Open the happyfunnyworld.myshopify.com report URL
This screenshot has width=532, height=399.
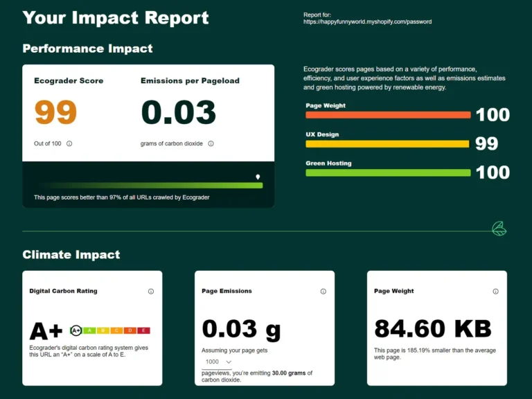(367, 22)
